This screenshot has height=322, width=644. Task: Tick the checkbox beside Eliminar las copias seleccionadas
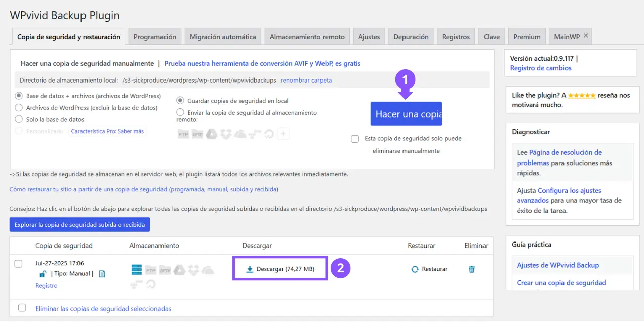(22, 308)
